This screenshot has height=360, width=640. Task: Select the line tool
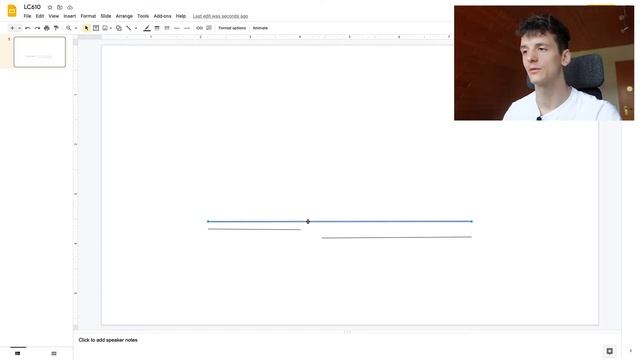pyautogui.click(x=129, y=28)
